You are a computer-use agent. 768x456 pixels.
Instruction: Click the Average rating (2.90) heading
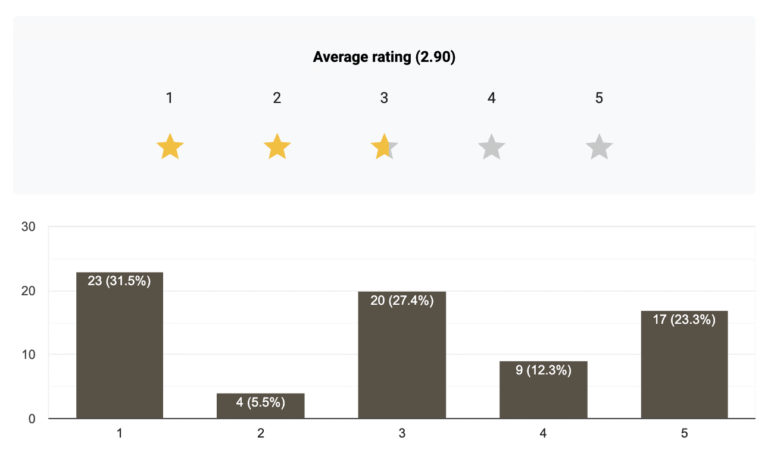coord(384,57)
